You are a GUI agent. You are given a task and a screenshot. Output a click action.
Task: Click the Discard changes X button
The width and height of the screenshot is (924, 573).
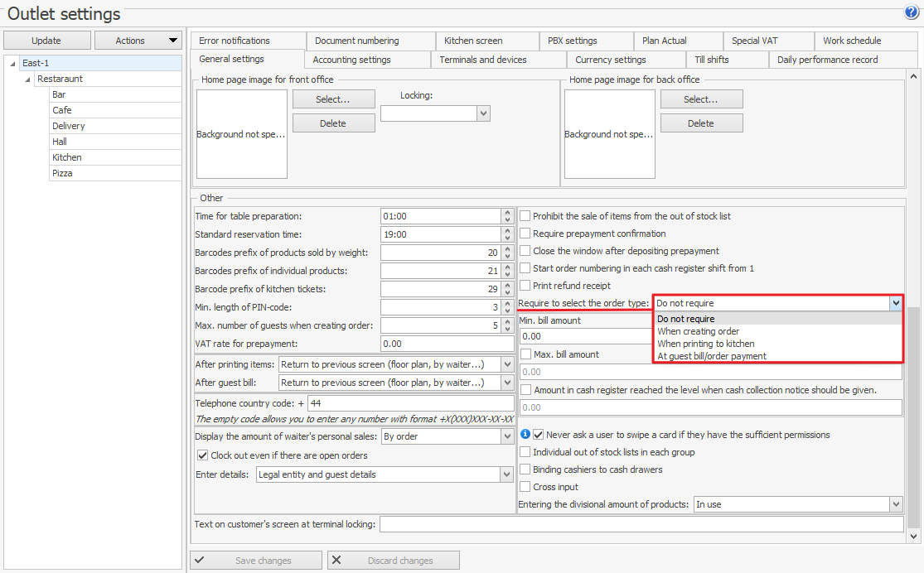(x=393, y=561)
